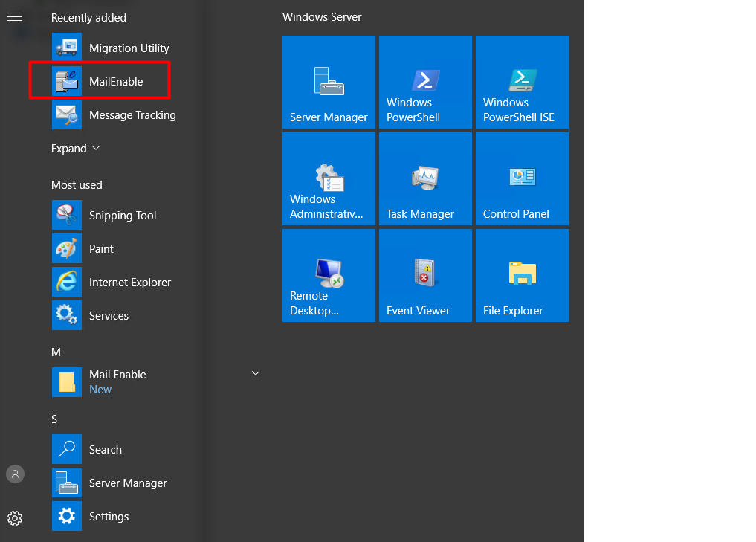Open the MailEnable app icon

[67, 81]
